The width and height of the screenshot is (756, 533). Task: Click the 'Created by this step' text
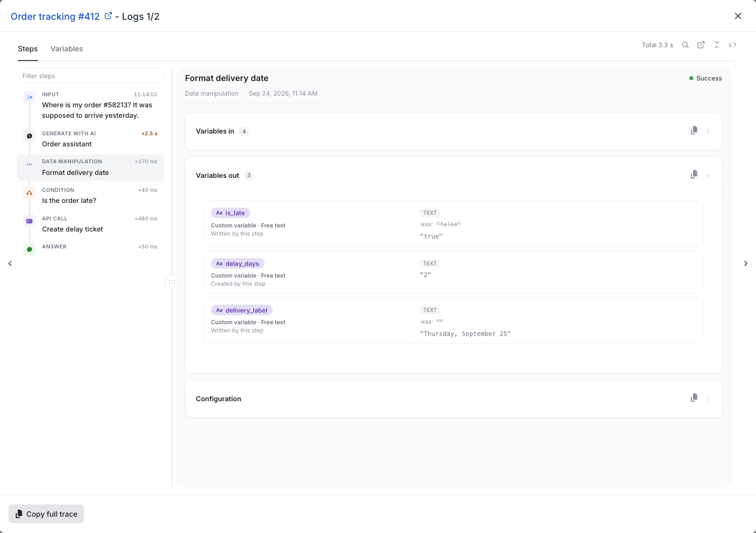click(x=238, y=284)
